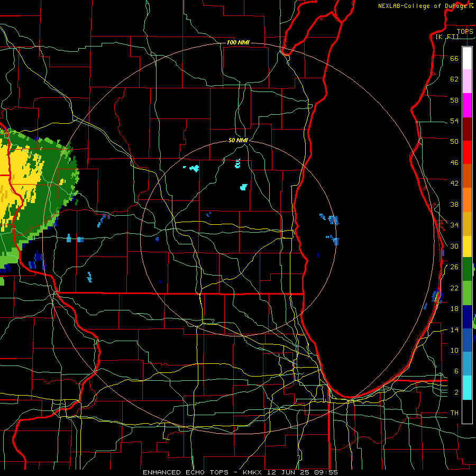Image resolution: width=476 pixels, height=476 pixels.
Task: Click the legend value '22'
Action: coord(454,288)
